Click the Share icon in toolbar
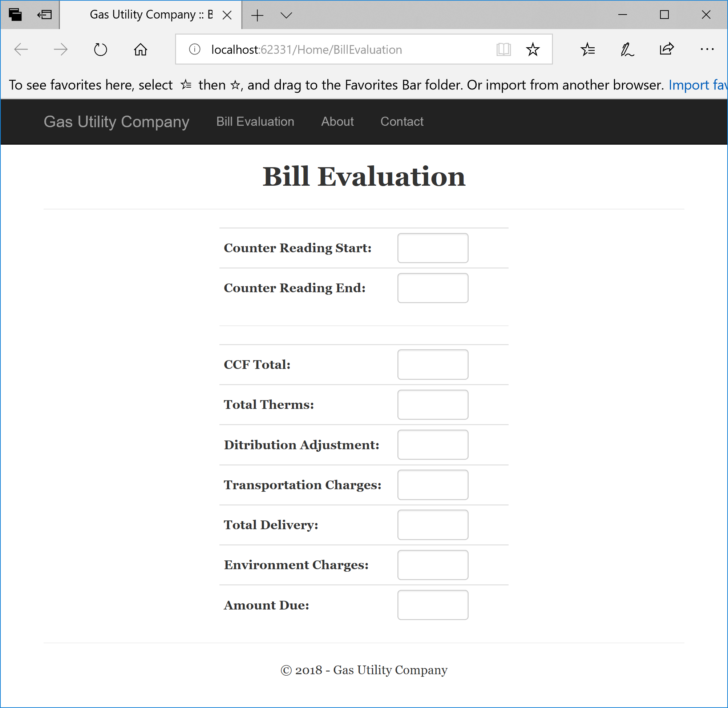Screen dimensions: 728x708 (667, 49)
